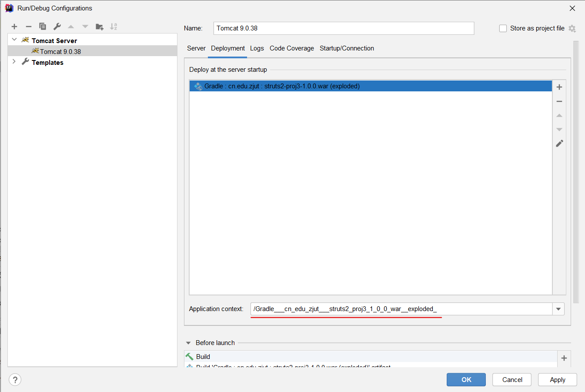Close the Run/Debug Configurations dialog
The width and height of the screenshot is (585, 392).
[572, 8]
